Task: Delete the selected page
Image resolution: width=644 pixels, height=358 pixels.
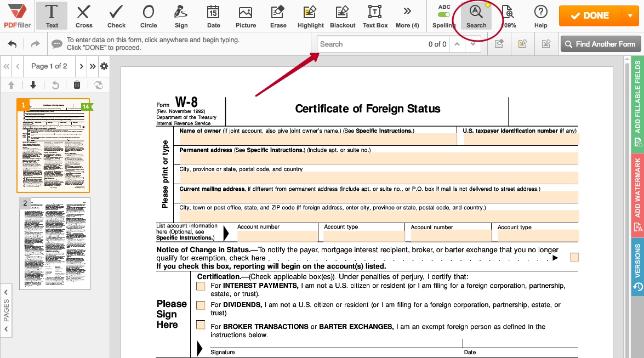Action: pyautogui.click(x=77, y=85)
